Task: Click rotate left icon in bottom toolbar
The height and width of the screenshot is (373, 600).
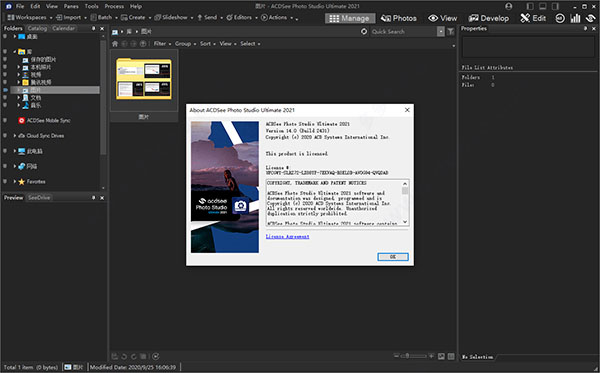Action: [x=124, y=357]
